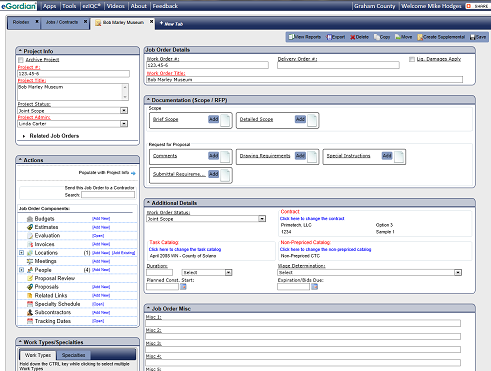Click the Specialty Schedule calendar icon
The height and width of the screenshot is (371, 491).
30,304
